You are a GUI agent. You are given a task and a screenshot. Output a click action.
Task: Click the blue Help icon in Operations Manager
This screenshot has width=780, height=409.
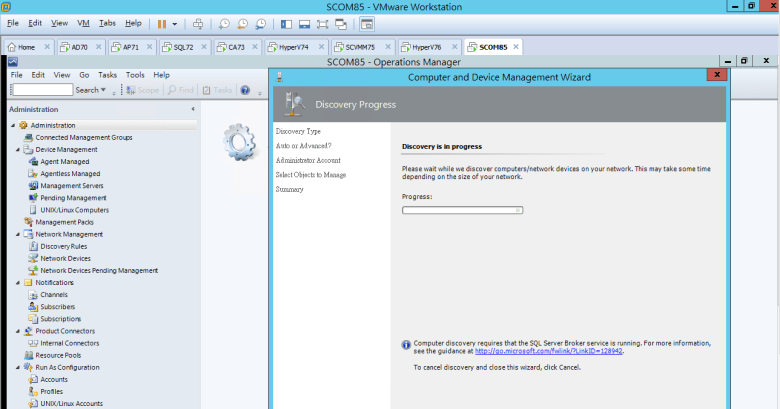click(245, 90)
